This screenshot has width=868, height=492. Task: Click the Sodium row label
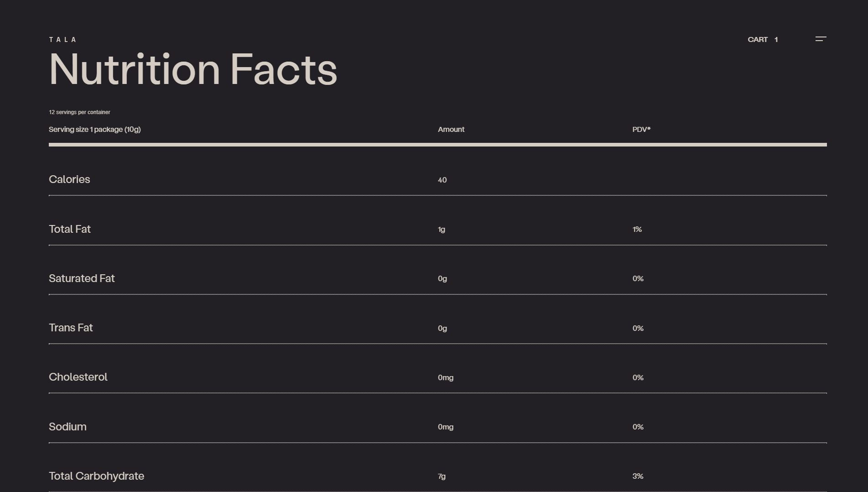click(68, 427)
